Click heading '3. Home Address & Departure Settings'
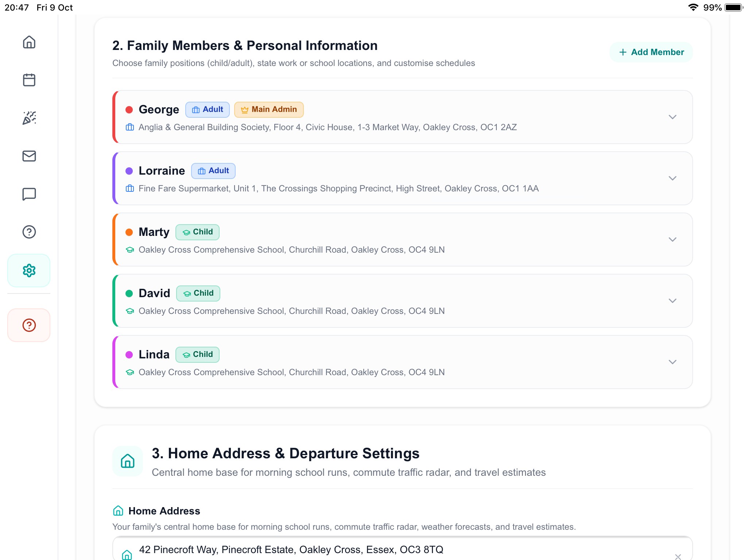747x560 pixels. pyautogui.click(x=286, y=454)
